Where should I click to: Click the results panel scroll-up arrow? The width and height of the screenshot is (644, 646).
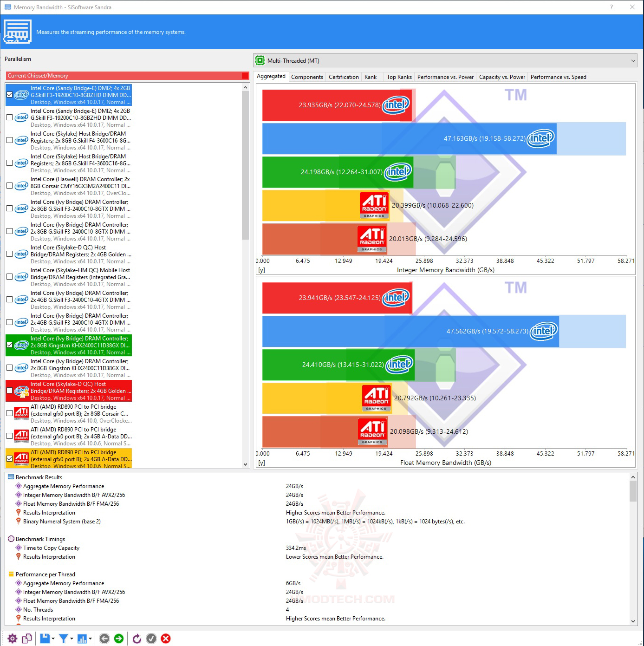click(633, 477)
